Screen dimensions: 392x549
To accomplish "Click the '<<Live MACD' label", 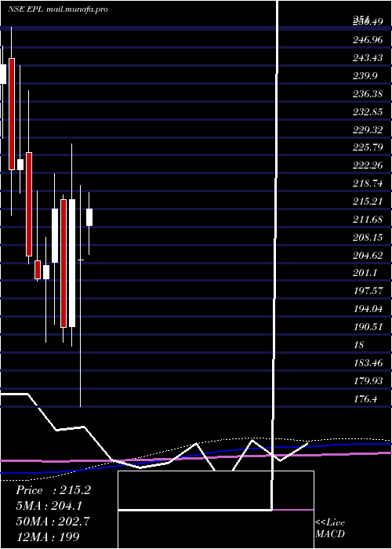I will point(330,529).
